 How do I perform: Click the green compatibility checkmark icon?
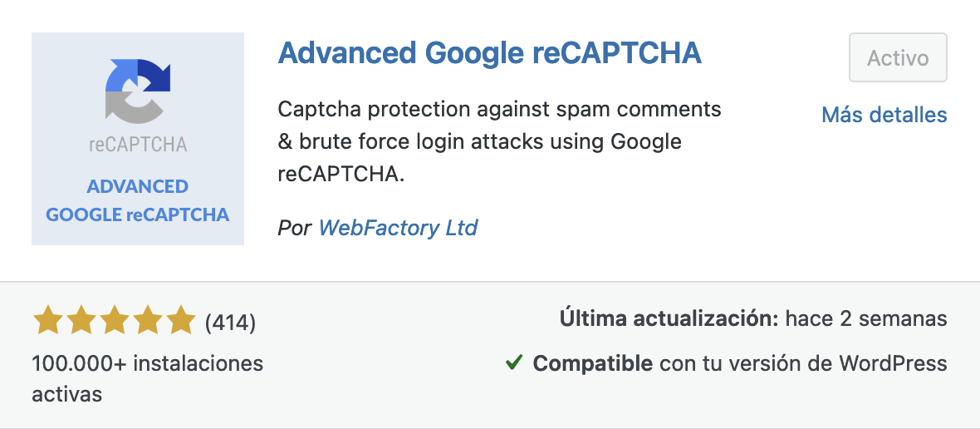514,362
